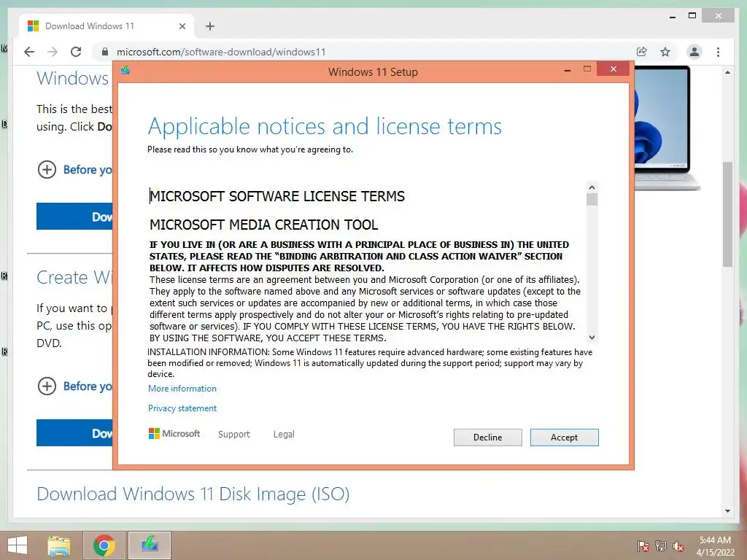The height and width of the screenshot is (560, 747).
Task: Go back in Chrome
Action: click(x=29, y=52)
